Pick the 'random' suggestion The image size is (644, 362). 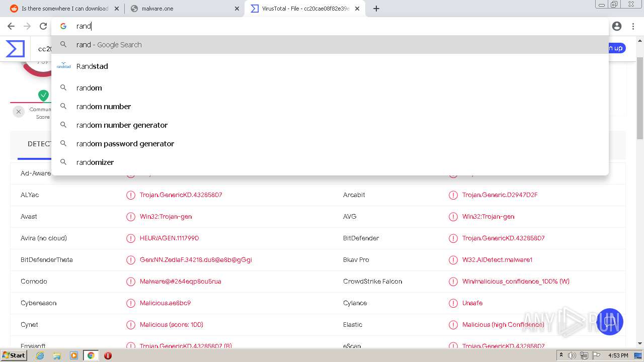[330, 88]
